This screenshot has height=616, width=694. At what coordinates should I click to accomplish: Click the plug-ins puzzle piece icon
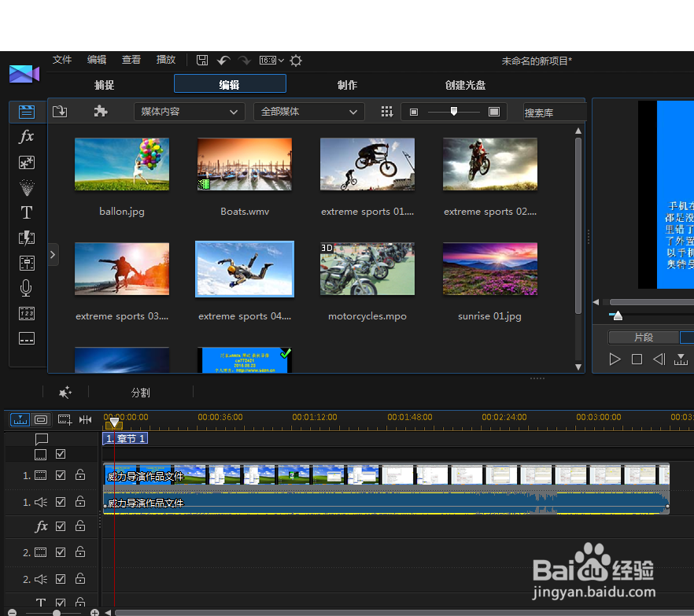[101, 112]
